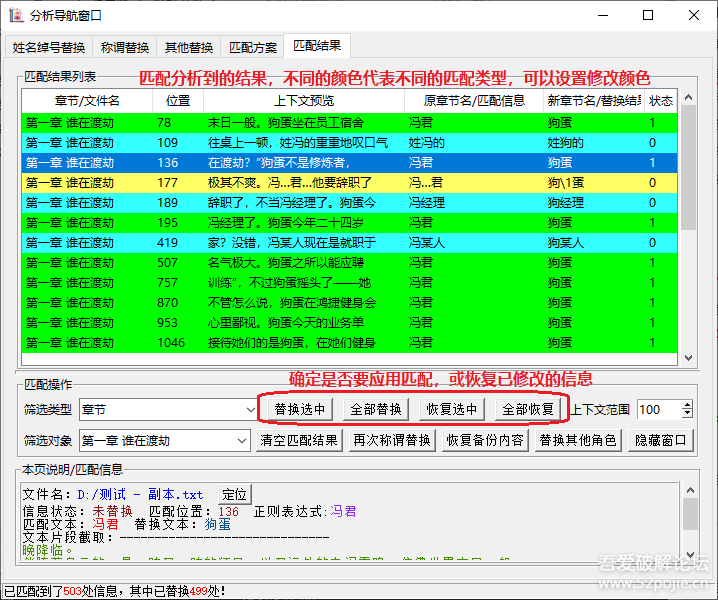718x600 pixels.
Task: Select the result row at position 1046
Action: pyautogui.click(x=349, y=343)
